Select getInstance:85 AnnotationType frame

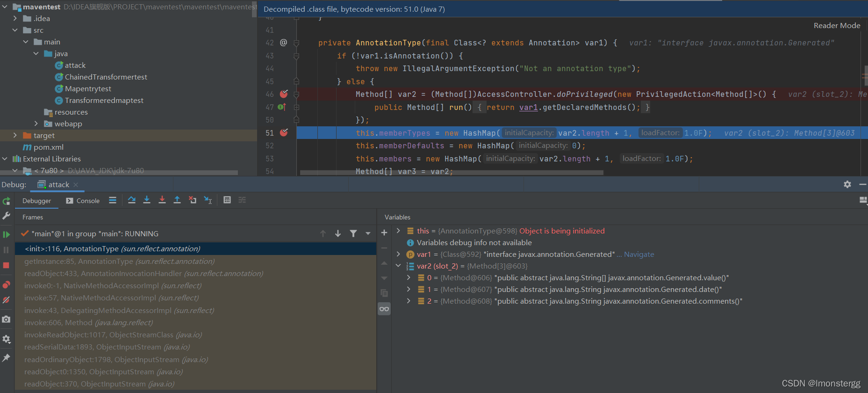pos(195,261)
